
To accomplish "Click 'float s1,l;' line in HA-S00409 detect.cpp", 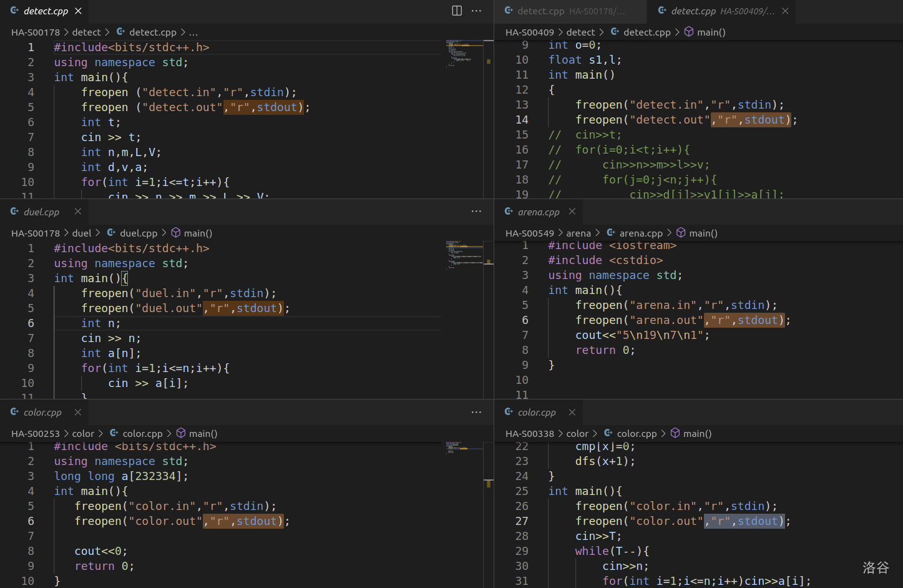I will click(x=585, y=60).
